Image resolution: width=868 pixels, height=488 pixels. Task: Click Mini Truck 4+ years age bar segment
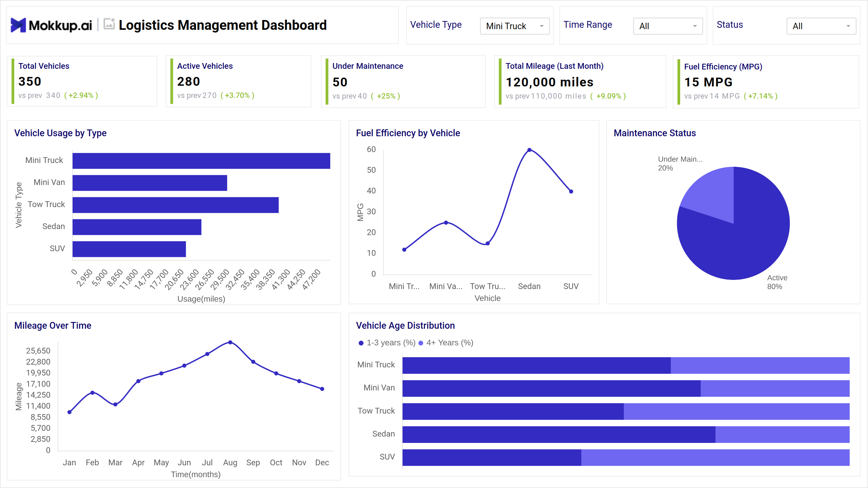pos(760,365)
